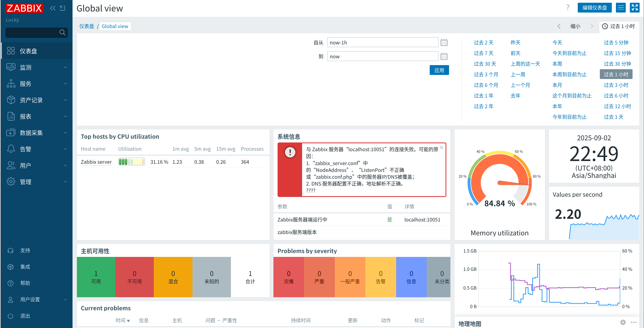This screenshot has width=644, height=328.
Task: Expand the 服务 menu chevron
Action: pyautogui.click(x=65, y=84)
